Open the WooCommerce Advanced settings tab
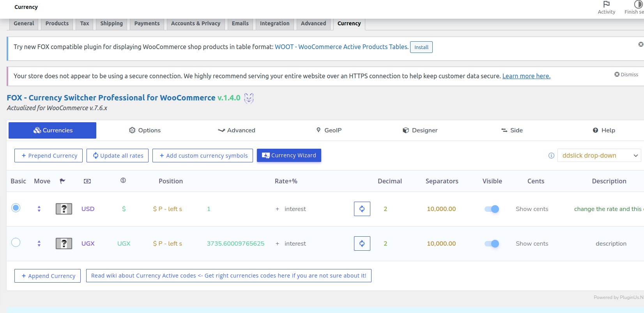 pos(313,24)
